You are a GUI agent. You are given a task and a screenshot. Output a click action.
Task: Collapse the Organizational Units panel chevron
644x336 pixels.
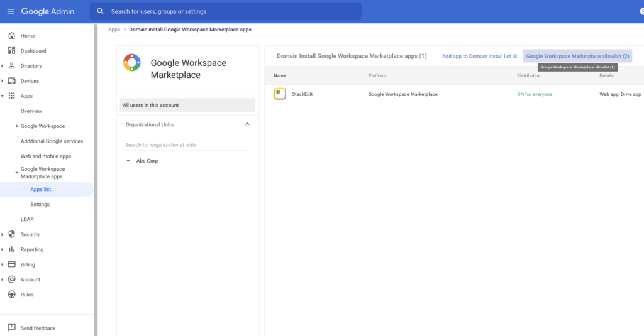coord(247,124)
